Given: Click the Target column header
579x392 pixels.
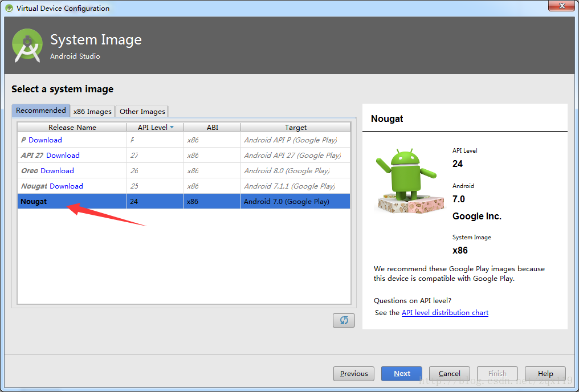Looking at the screenshot, I should [295, 128].
